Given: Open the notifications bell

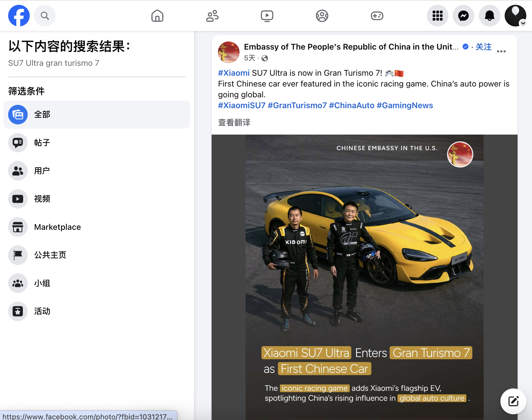Looking at the screenshot, I should click(x=490, y=16).
